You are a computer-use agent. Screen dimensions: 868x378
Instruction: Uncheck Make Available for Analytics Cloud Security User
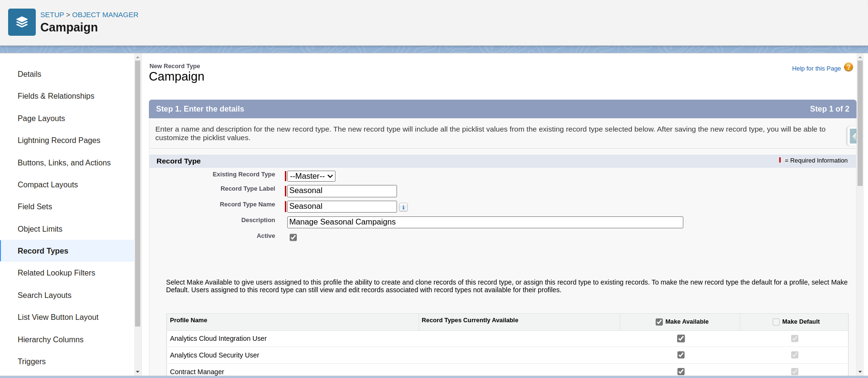[681, 355]
